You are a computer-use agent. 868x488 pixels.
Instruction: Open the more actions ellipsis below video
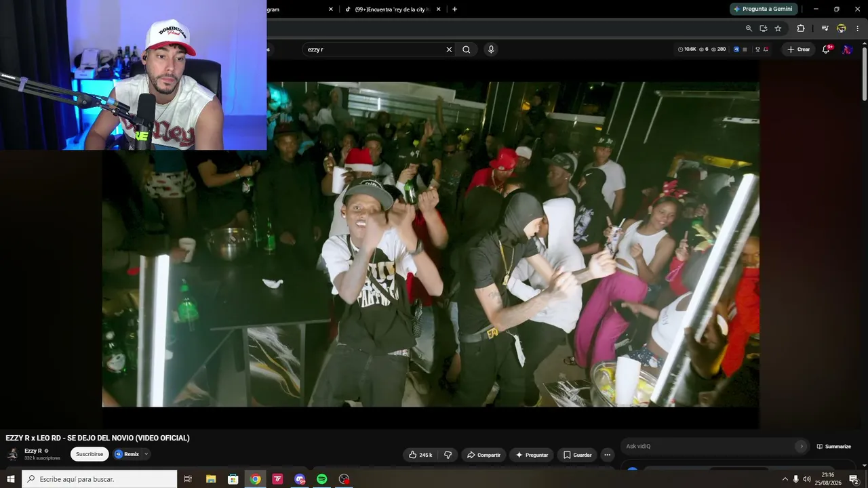coord(608,455)
